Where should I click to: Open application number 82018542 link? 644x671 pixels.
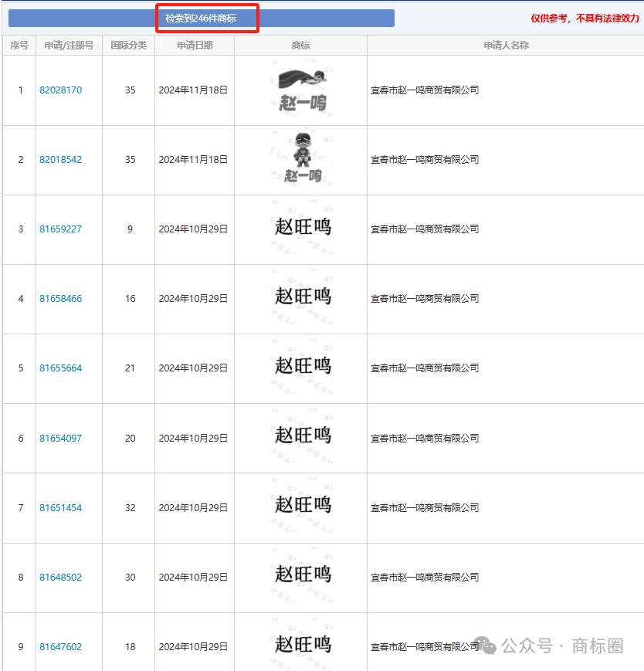pyautogui.click(x=60, y=160)
